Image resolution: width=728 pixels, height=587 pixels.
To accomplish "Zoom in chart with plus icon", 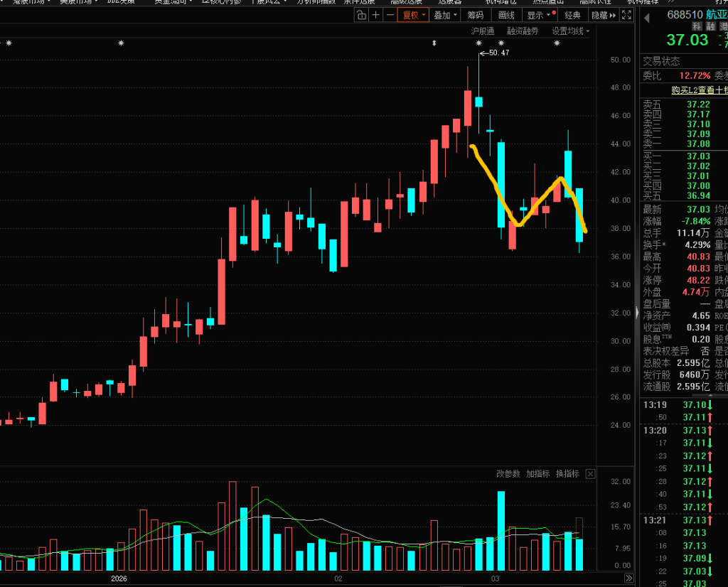I will 376,15.
